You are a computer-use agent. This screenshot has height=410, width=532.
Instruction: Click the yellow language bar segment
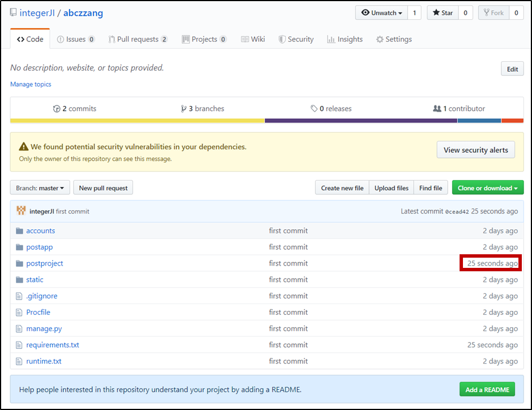(x=138, y=121)
